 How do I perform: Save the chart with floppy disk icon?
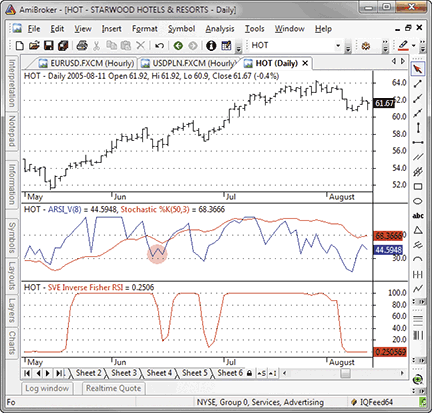(x=49, y=45)
